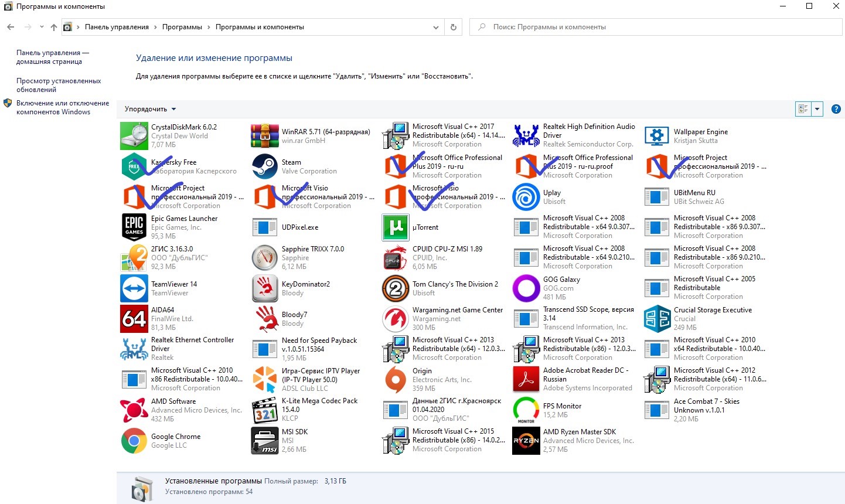Select Microsoft Visual C++ 2012 Redistributable (x64) entry
The image size is (845, 504).
(x=705, y=380)
